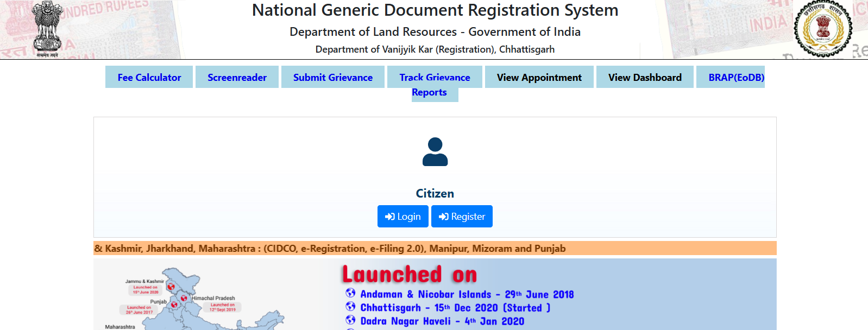This screenshot has width=868, height=330.
Task: Click the globe bullet beside Chhattisgarh
Action: pyautogui.click(x=350, y=307)
